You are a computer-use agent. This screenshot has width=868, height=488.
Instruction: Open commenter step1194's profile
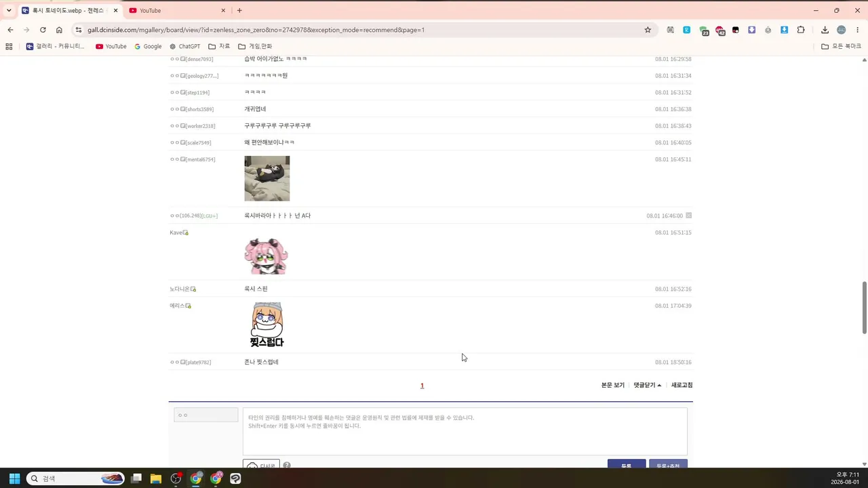pyautogui.click(x=190, y=92)
